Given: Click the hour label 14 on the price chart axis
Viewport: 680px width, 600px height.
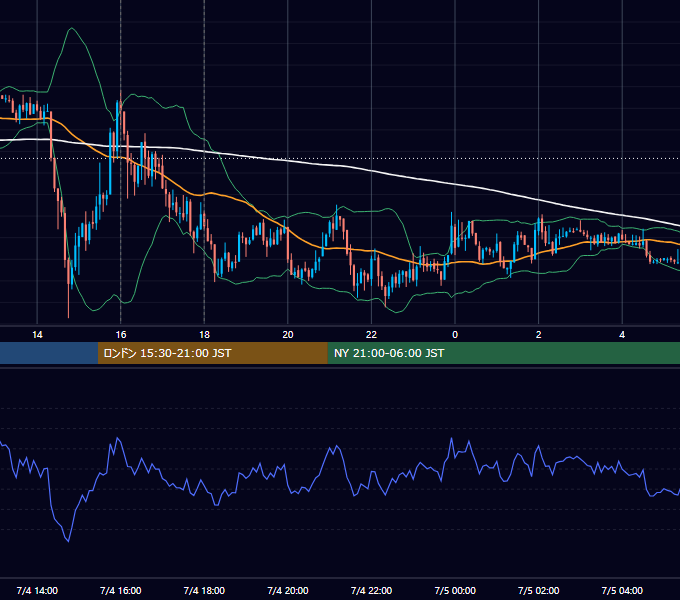Looking at the screenshot, I should [37, 335].
